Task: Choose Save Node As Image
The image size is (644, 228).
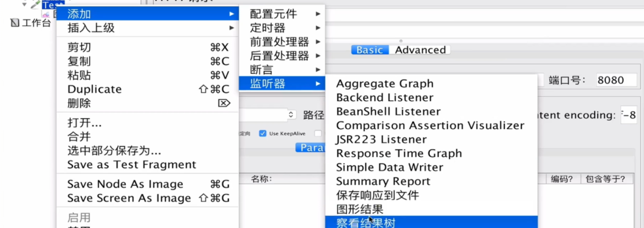Action: [125, 184]
